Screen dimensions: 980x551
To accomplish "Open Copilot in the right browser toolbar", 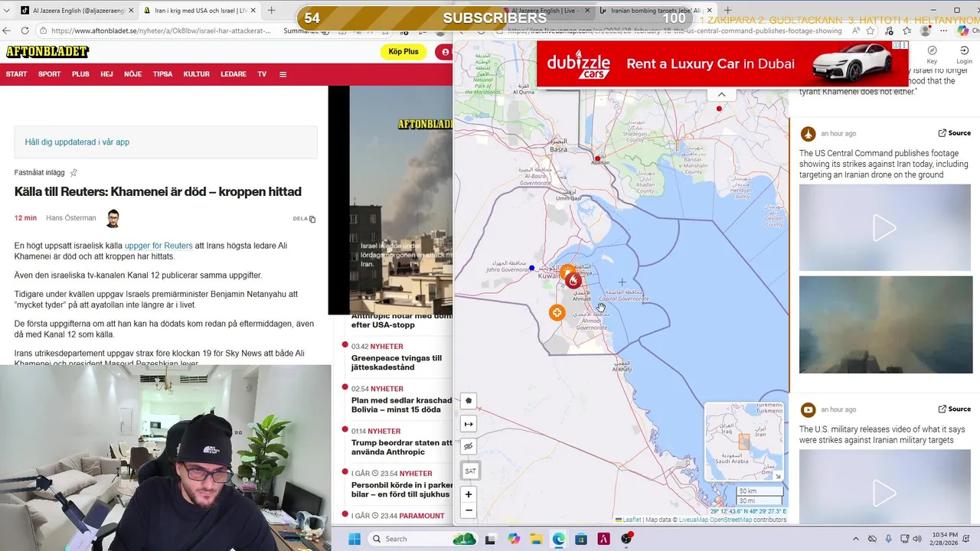I will (x=963, y=31).
